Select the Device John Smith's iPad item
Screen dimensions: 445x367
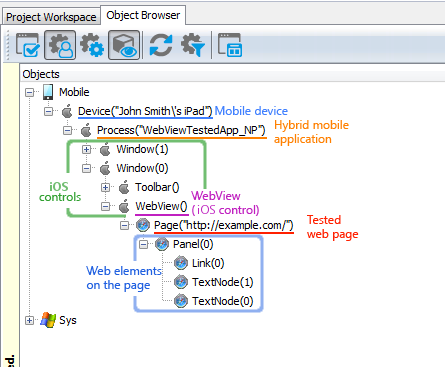pyautogui.click(x=145, y=111)
